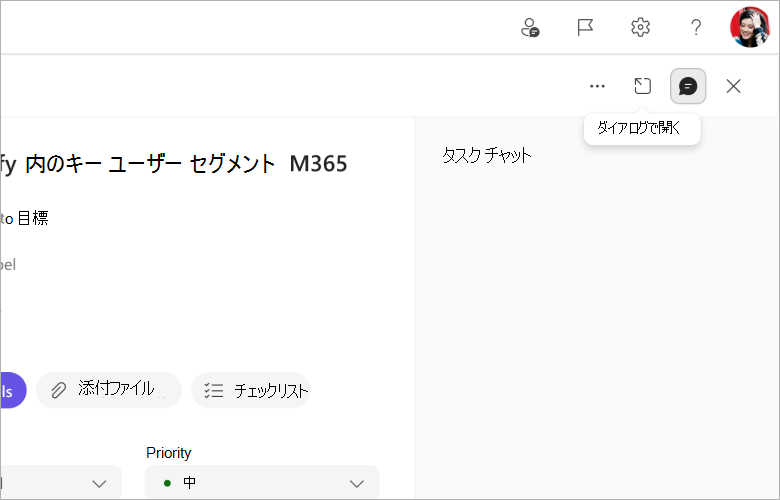
Task: Click the flag icon in header
Action: (x=585, y=27)
